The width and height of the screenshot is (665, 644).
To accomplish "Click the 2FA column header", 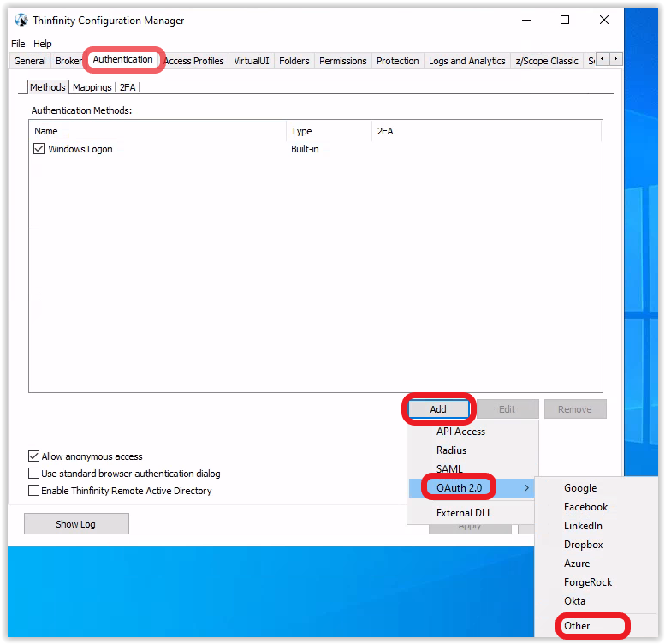I will tap(486, 131).
